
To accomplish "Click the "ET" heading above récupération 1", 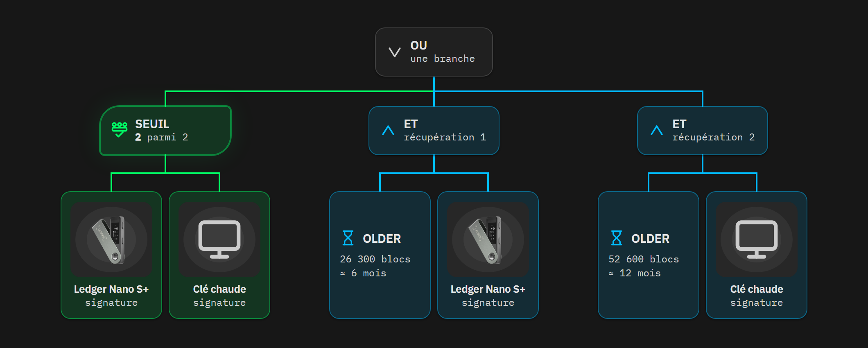I will pyautogui.click(x=411, y=124).
